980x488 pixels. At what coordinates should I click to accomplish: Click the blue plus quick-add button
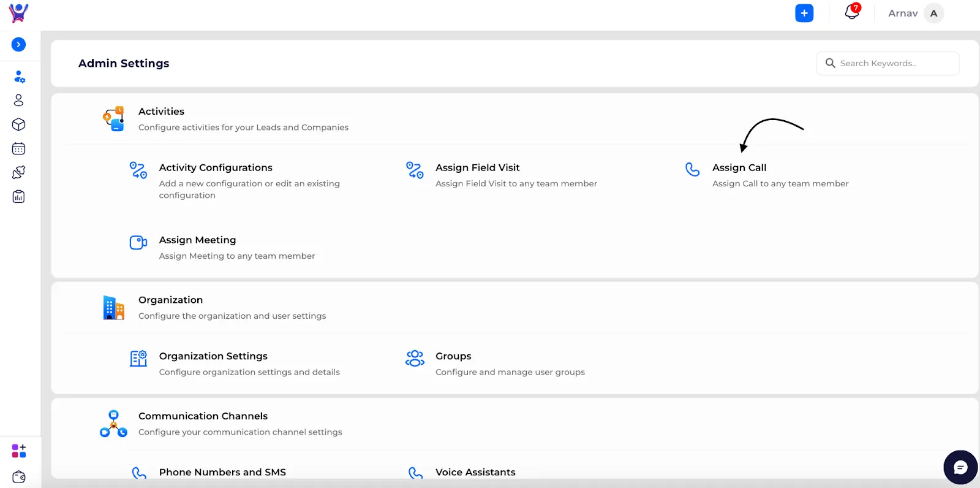click(804, 13)
